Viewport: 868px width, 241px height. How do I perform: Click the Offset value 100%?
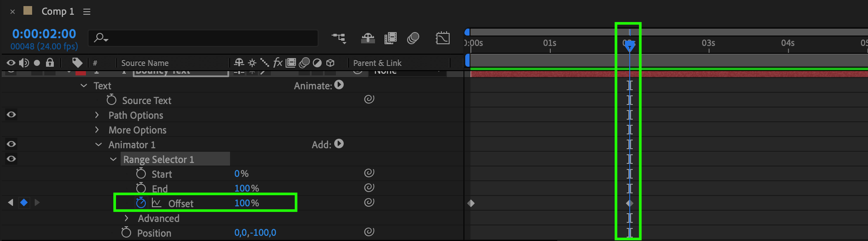[246, 203]
